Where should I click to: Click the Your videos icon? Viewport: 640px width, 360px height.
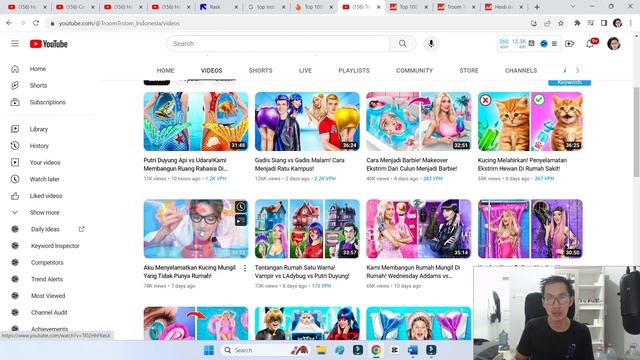point(15,162)
